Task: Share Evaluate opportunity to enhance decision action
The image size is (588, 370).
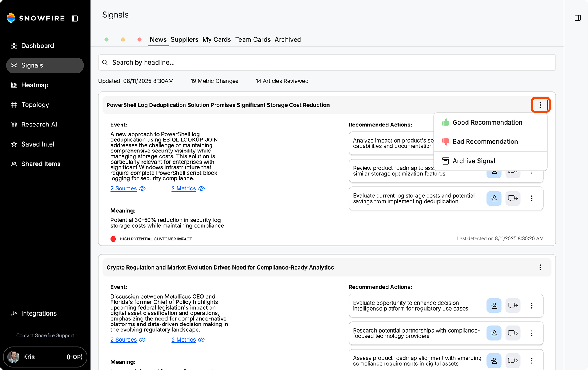Action: [x=513, y=306]
